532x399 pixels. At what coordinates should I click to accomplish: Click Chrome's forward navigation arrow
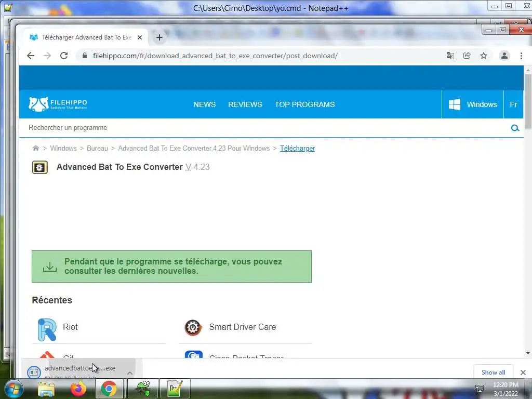(47, 56)
